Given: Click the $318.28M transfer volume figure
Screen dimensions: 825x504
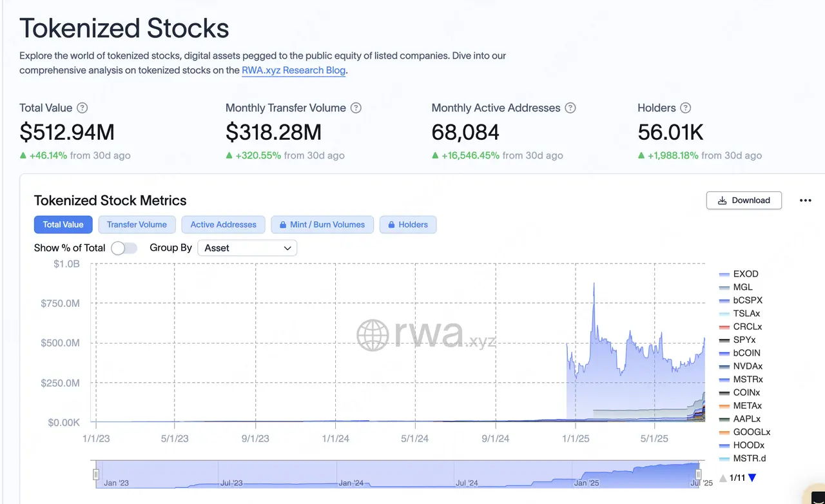Looking at the screenshot, I should 273,132.
